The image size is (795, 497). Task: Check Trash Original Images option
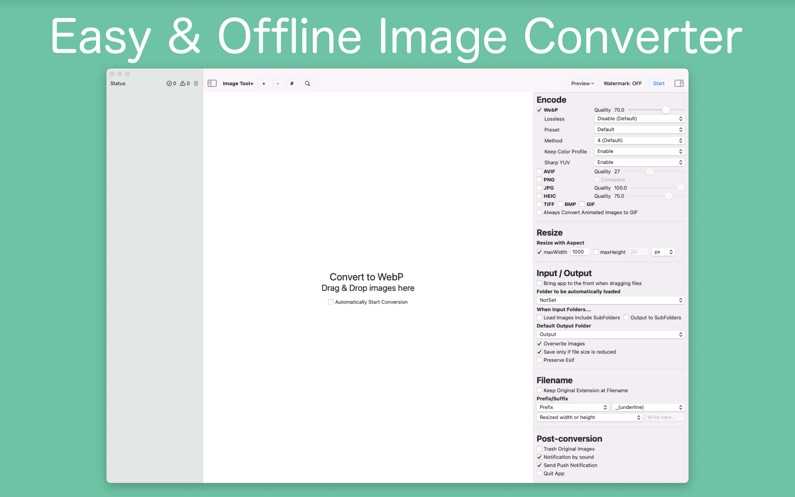540,449
